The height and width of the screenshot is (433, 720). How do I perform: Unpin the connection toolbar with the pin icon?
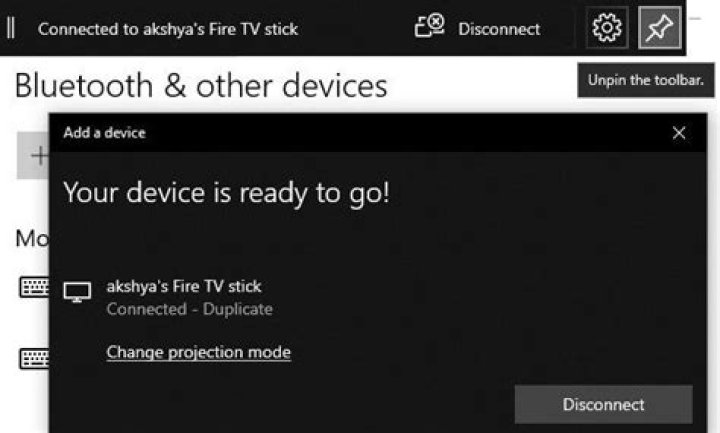click(661, 29)
